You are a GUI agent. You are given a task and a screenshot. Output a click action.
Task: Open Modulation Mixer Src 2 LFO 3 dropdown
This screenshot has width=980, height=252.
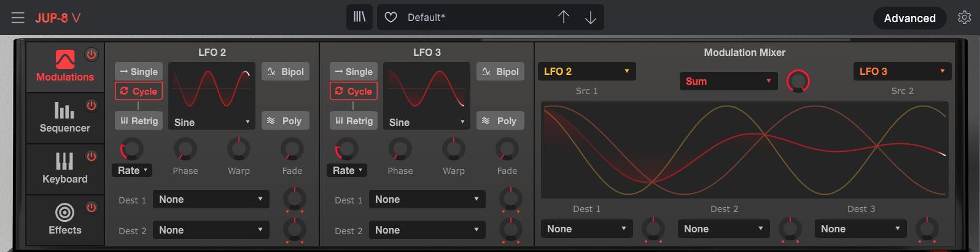click(902, 71)
